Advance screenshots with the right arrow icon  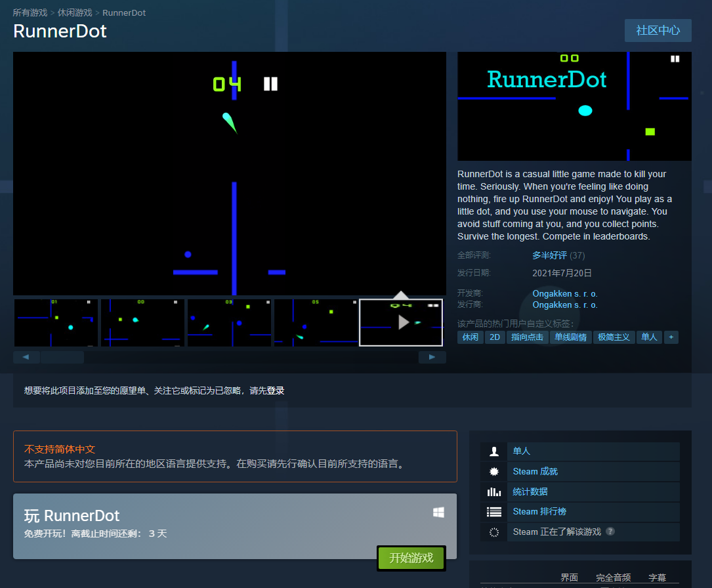coord(432,356)
